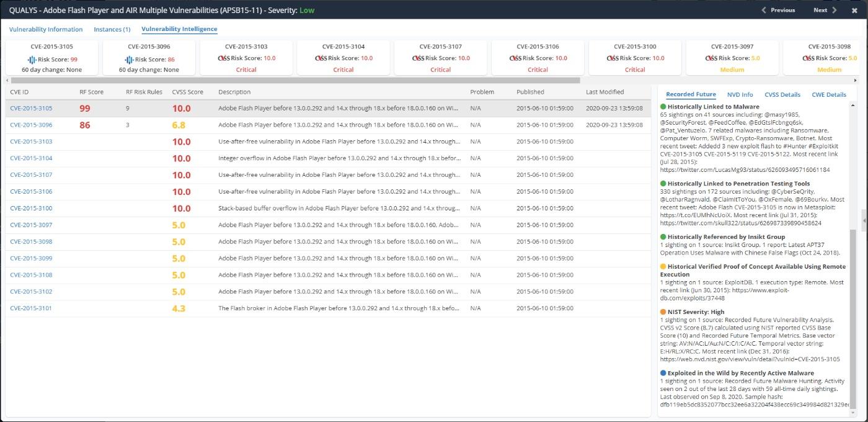Open CVE-2015-3100 link in table
The height and width of the screenshot is (422, 868).
(x=31, y=209)
